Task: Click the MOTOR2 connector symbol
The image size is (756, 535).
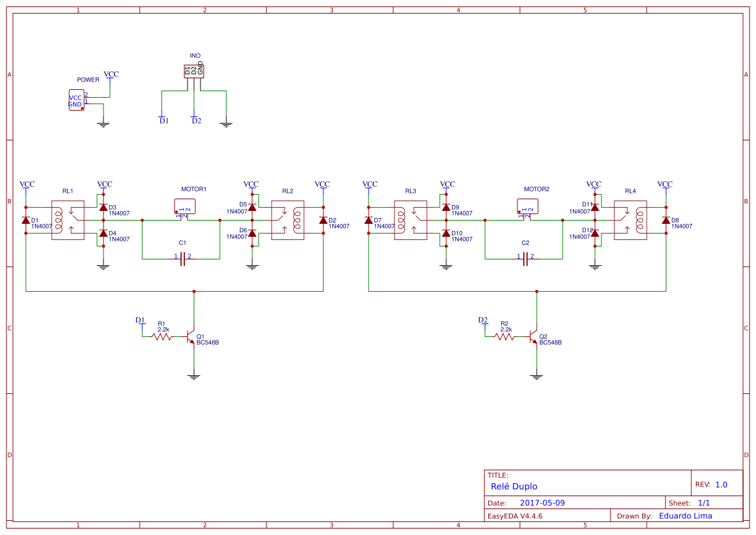Action: click(528, 208)
